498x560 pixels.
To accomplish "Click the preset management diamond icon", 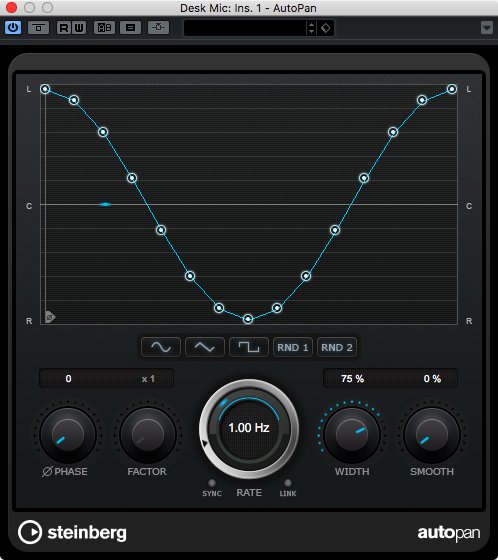I will [x=326, y=28].
